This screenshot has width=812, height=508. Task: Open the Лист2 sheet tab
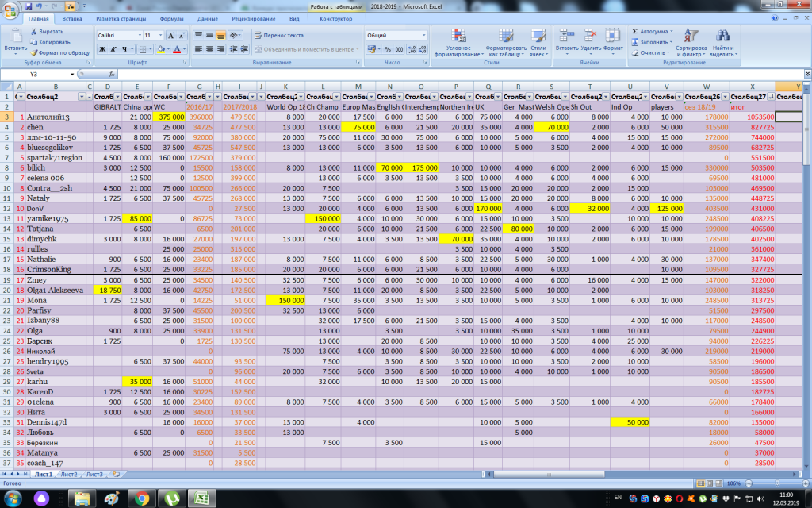coord(69,474)
